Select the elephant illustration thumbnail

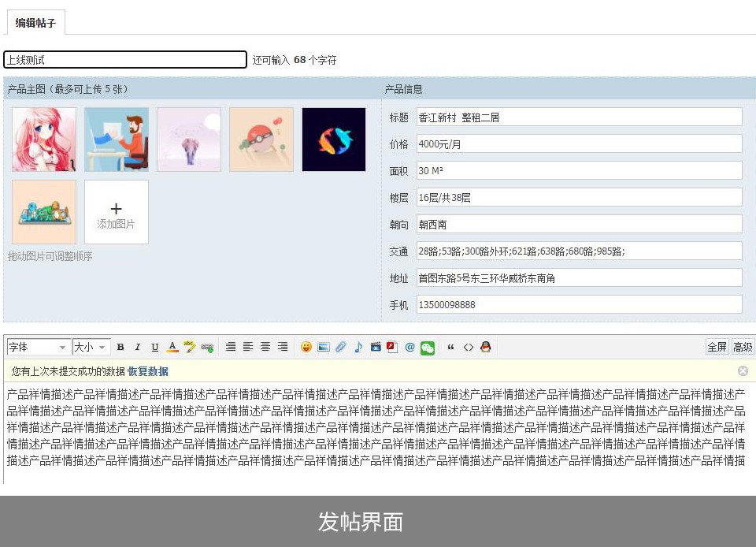coord(189,140)
